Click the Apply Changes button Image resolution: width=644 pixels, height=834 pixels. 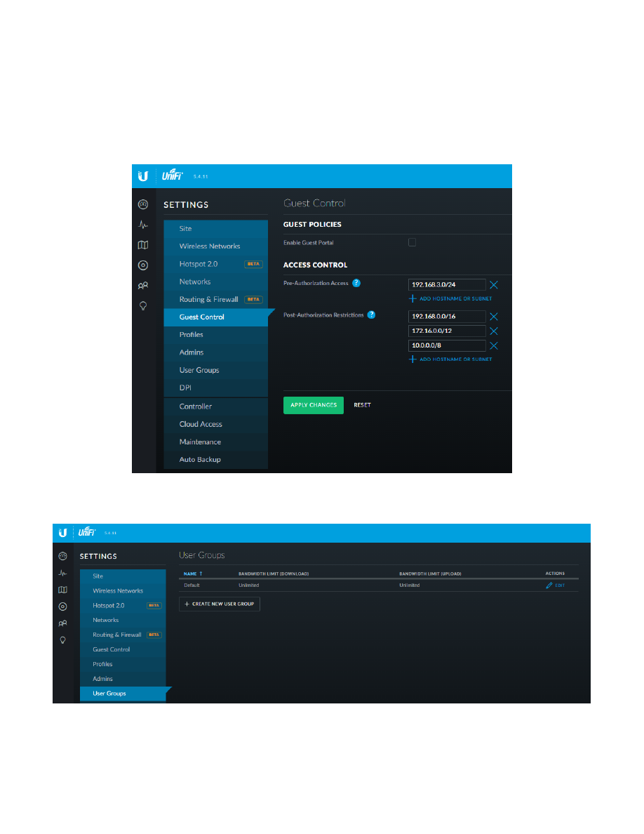[313, 405]
